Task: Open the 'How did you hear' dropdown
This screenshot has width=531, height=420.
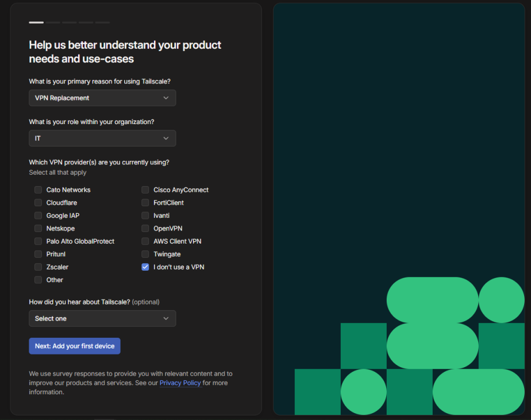Action: [x=102, y=318]
